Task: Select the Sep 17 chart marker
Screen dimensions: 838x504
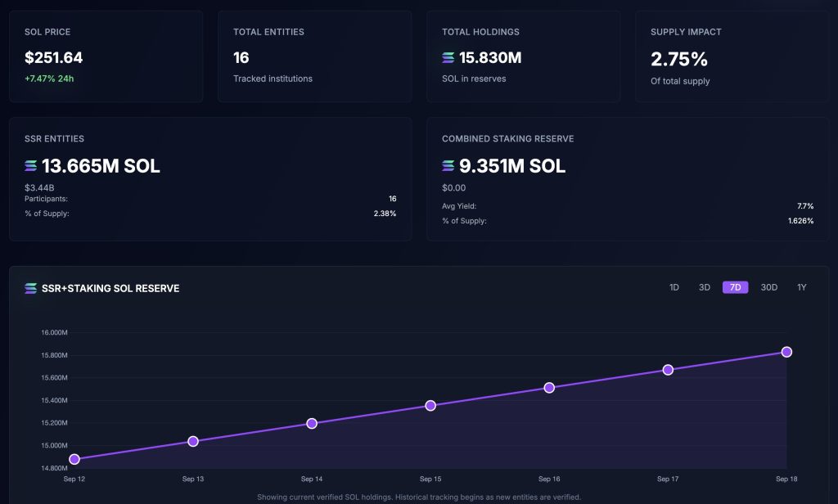Action: 668,370
